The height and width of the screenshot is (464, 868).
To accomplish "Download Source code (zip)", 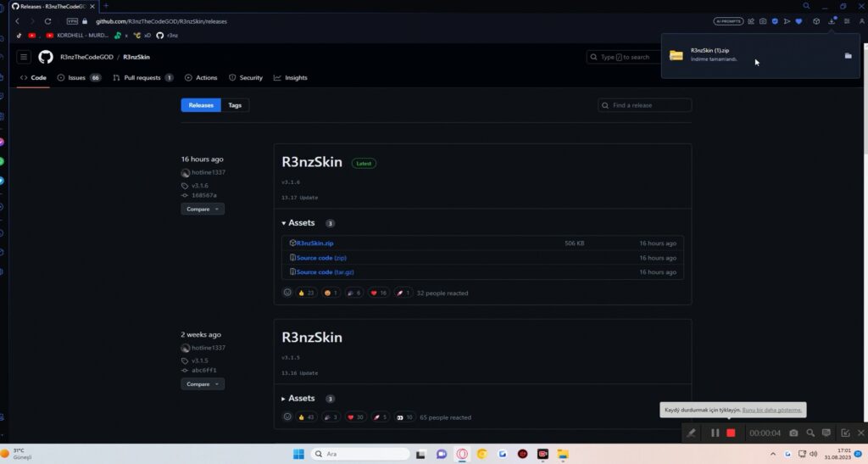I will coord(321,258).
